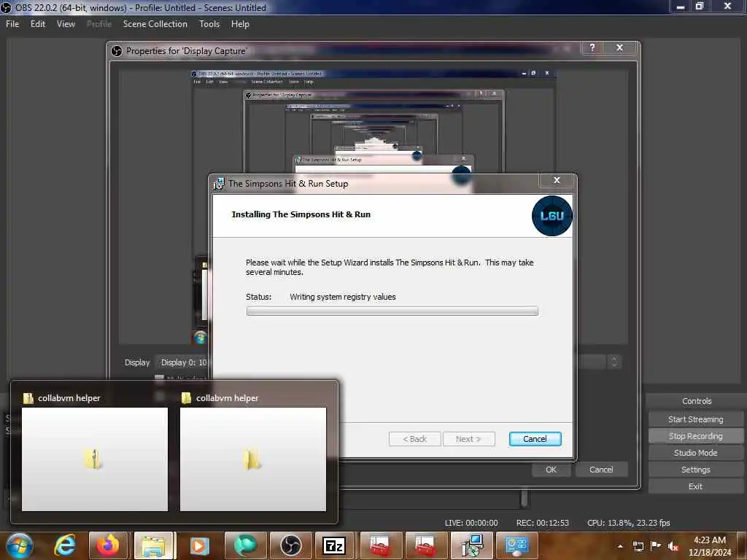Click the network tray icon
The image size is (747, 560).
pos(638,546)
